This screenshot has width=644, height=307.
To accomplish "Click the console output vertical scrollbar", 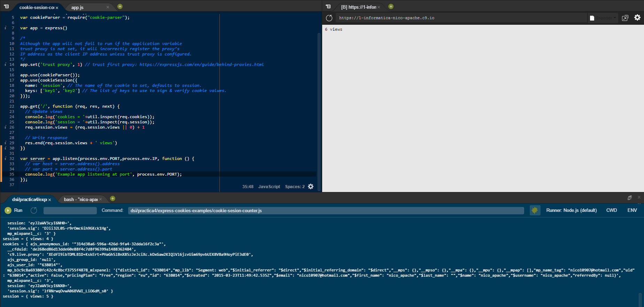I will [640, 300].
